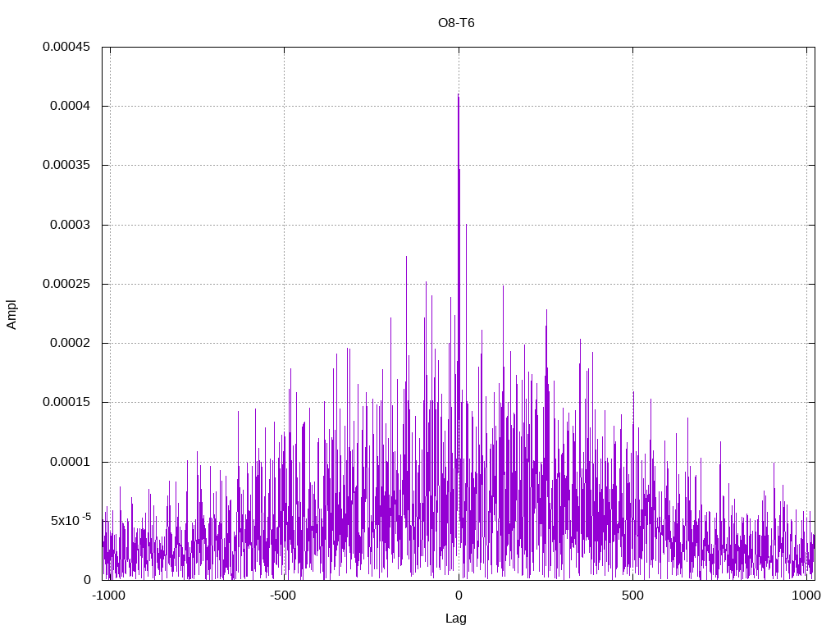Click the y-axis value 0.0001

71,462
